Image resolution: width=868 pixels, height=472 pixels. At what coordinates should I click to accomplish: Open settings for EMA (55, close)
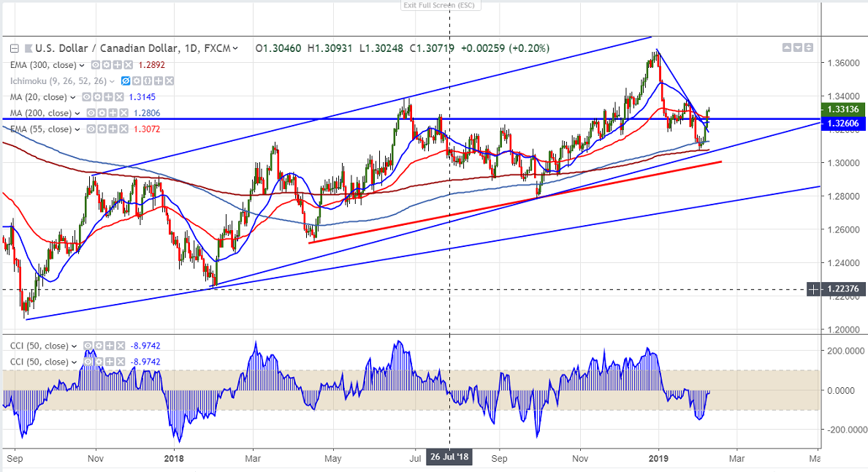[x=102, y=129]
